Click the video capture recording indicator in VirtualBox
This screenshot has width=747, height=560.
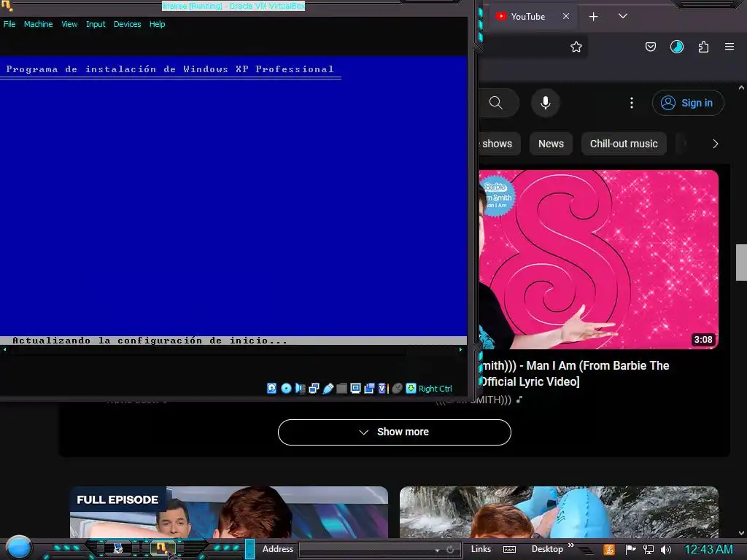pyautogui.click(x=369, y=388)
